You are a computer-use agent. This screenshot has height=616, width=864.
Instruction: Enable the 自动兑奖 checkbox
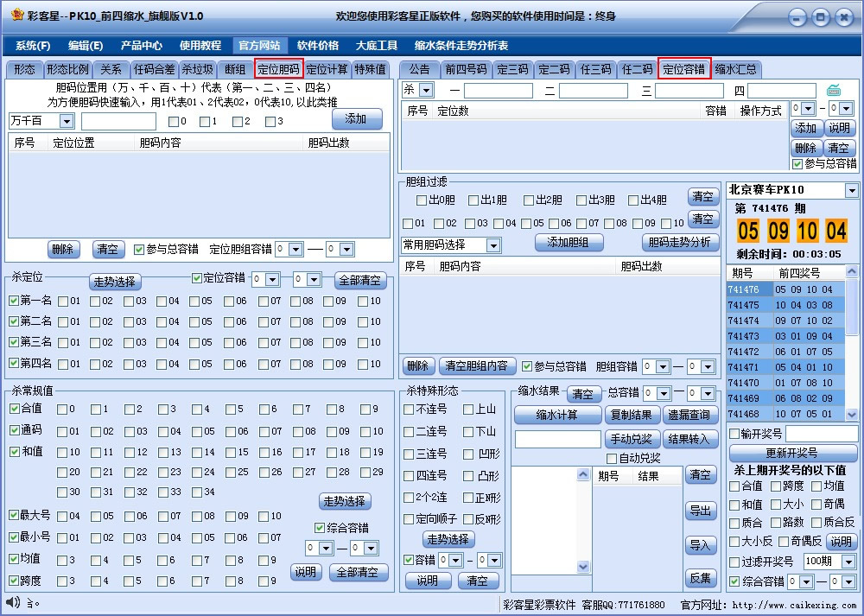pyautogui.click(x=610, y=459)
